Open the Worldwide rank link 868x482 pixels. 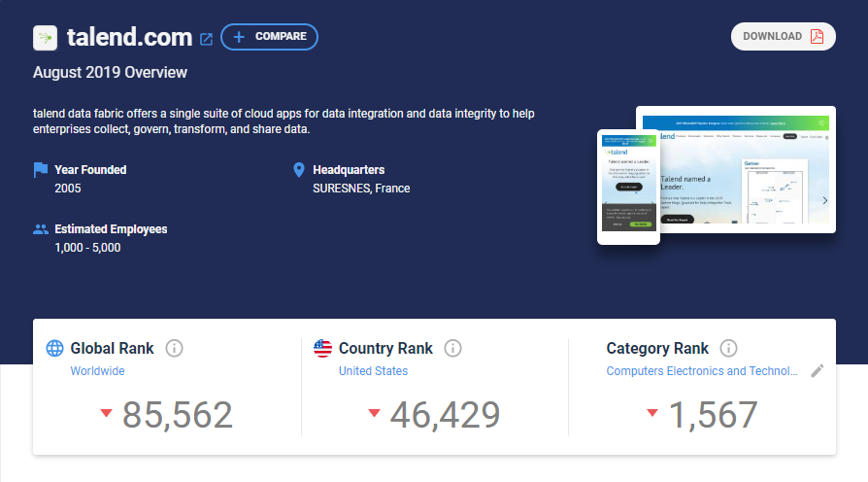coord(97,370)
